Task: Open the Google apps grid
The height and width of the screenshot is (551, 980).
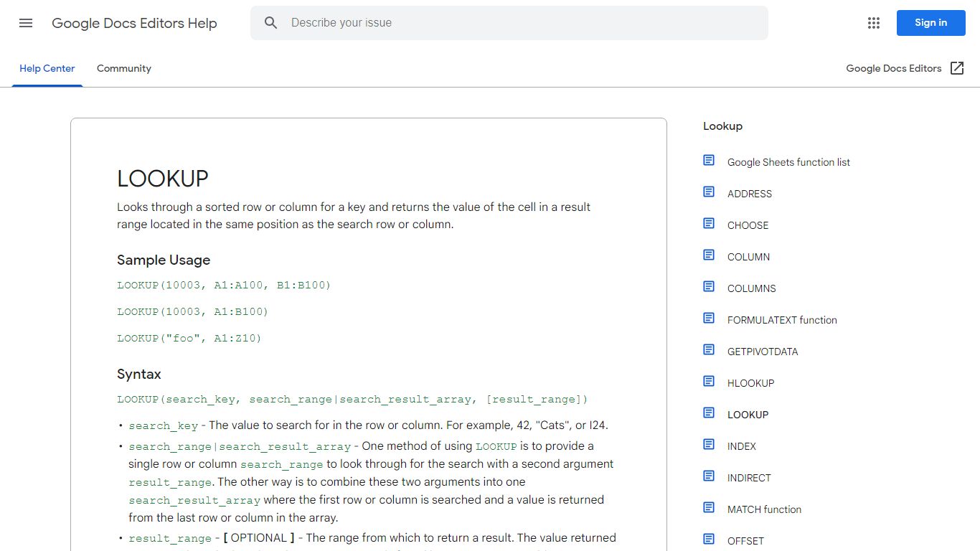Action: click(873, 23)
